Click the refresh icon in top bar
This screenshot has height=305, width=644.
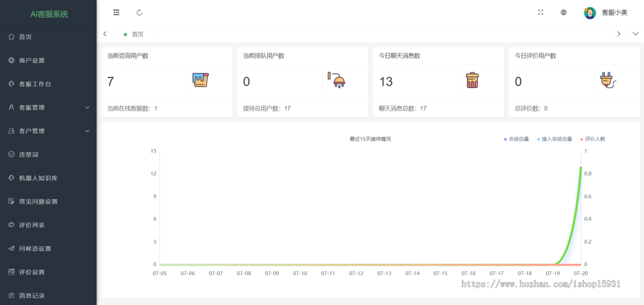140,12
